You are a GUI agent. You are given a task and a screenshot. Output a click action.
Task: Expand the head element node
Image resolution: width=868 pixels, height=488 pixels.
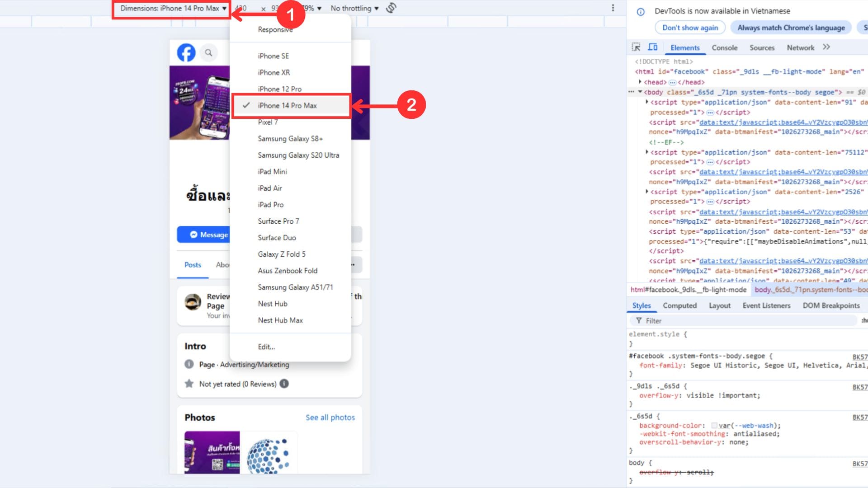[x=640, y=82]
